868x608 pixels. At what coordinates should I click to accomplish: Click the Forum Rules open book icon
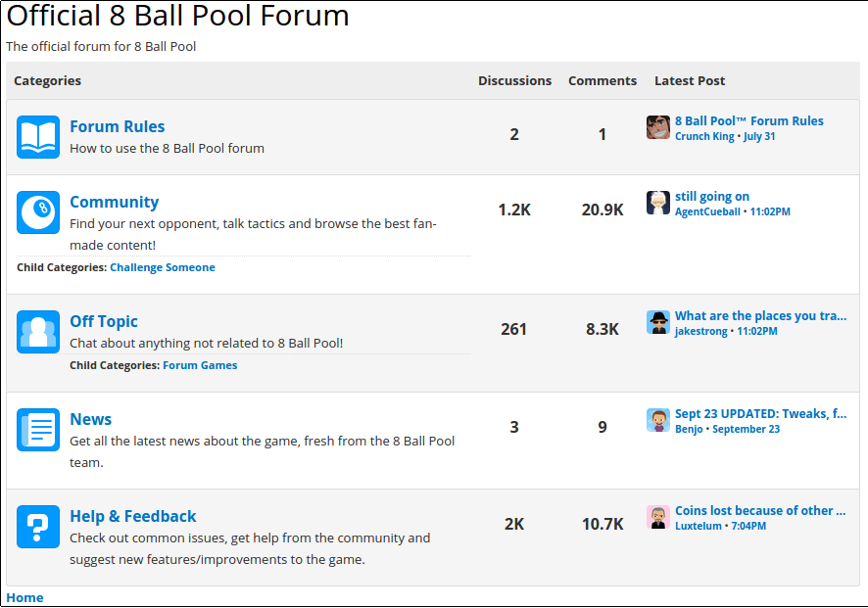[38, 137]
